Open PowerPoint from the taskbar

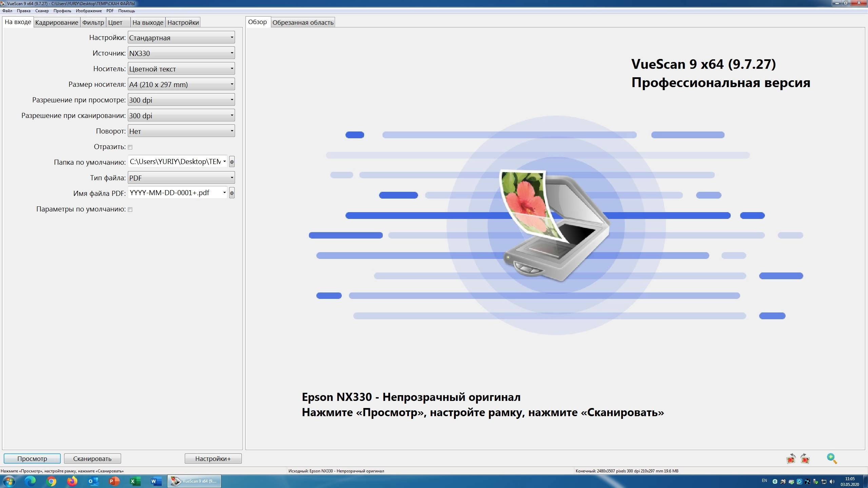[x=114, y=481]
